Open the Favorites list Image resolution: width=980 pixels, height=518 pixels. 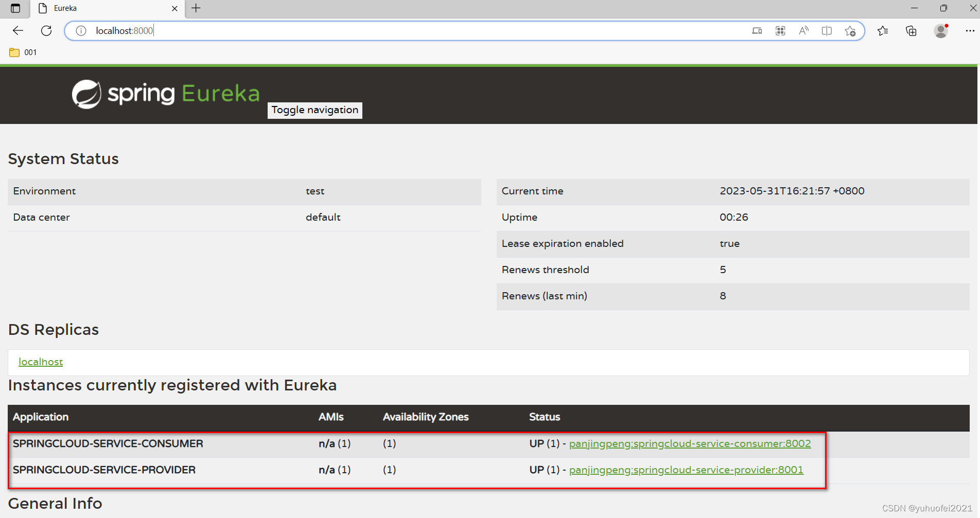[883, 31]
